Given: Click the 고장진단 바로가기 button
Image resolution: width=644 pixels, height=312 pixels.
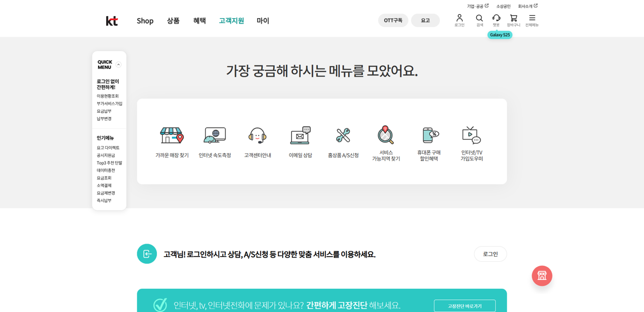Looking at the screenshot, I should (x=465, y=305).
